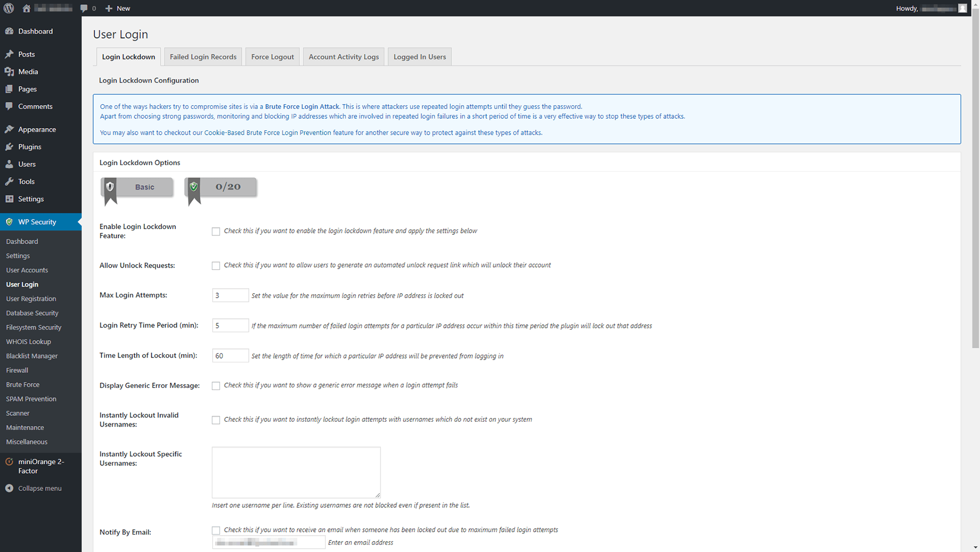Click Howdy account menu
980x552 pixels.
pos(931,8)
